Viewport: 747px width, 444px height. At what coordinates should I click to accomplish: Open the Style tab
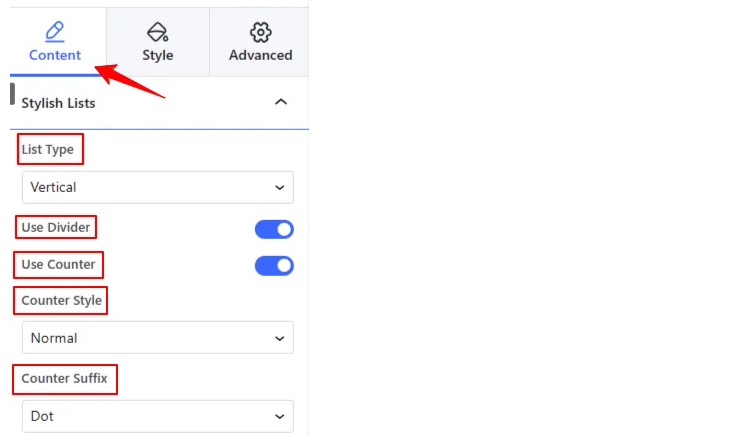click(x=157, y=42)
